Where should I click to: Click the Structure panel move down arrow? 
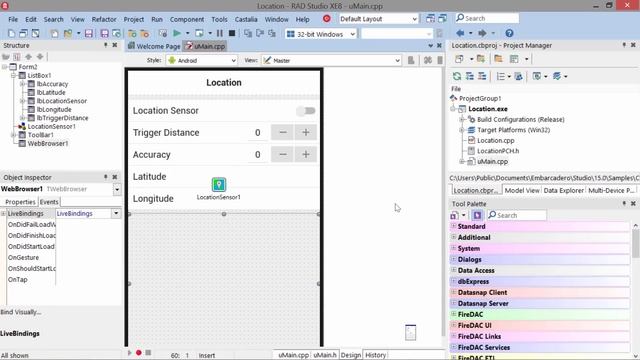point(40,57)
